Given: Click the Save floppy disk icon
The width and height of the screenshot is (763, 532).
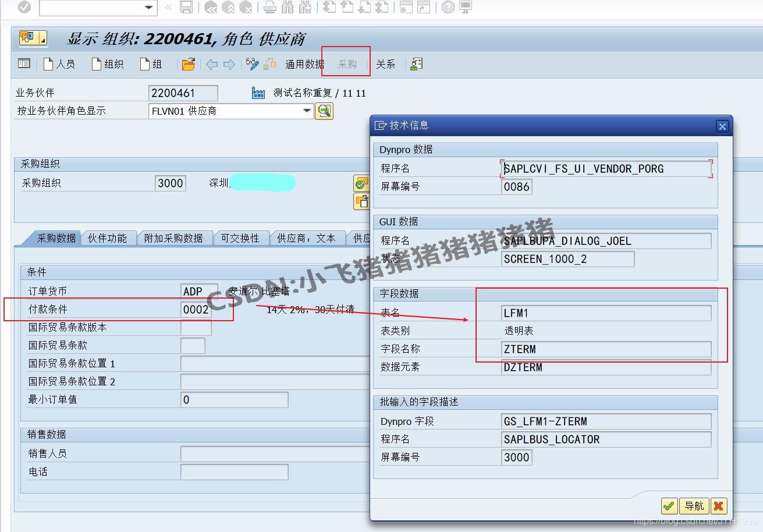Looking at the screenshot, I should (x=186, y=7).
